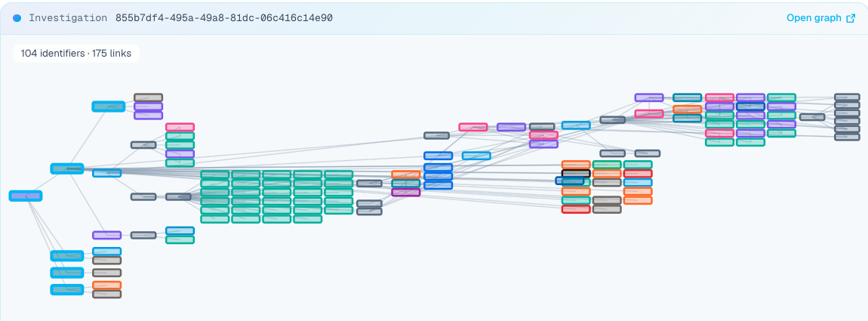Screen dimensions: 868x321
Task: Select the light blue node right of blue stack
Action: 476,156
